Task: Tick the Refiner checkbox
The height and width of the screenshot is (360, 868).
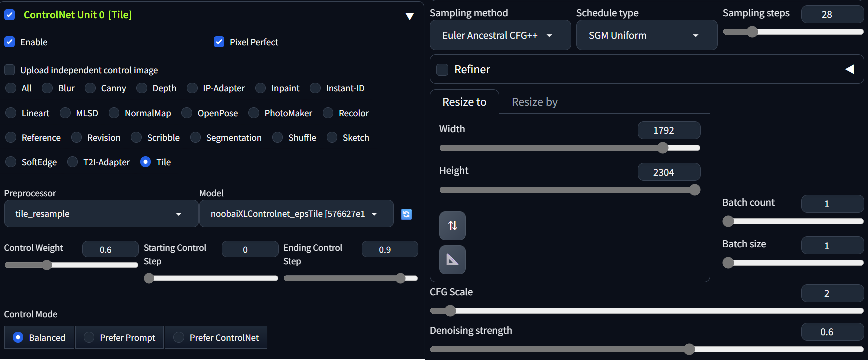Action: (442, 69)
